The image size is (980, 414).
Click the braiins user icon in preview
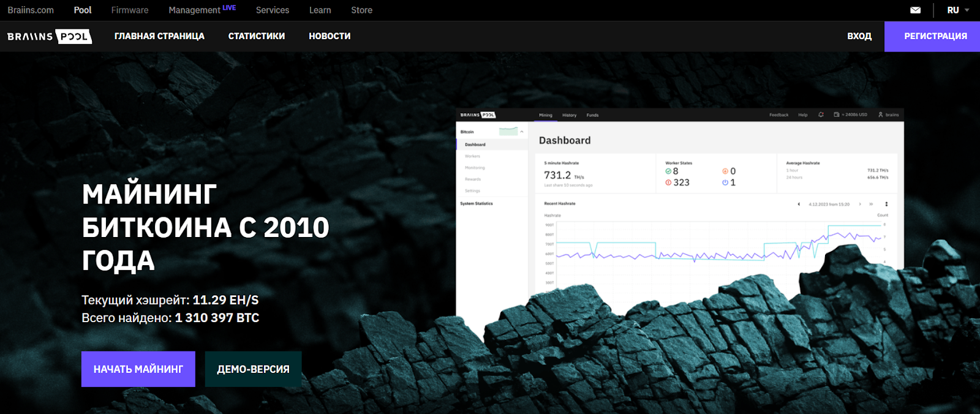[x=881, y=115]
